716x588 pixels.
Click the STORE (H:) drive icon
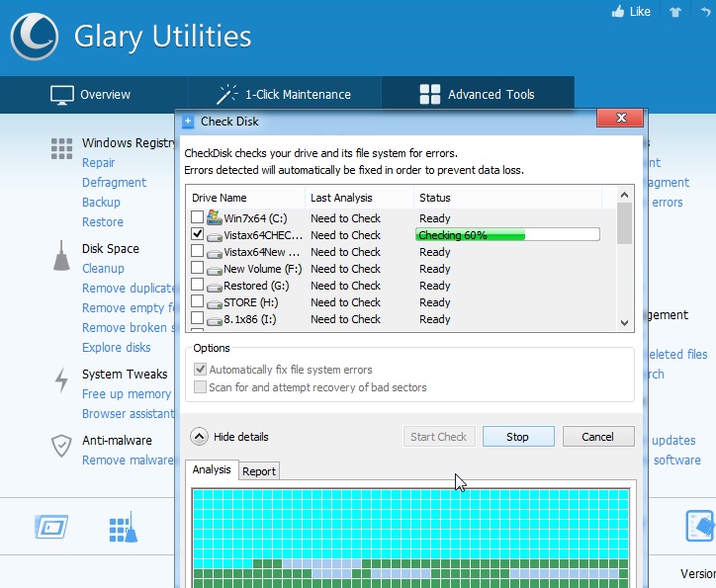coord(215,304)
